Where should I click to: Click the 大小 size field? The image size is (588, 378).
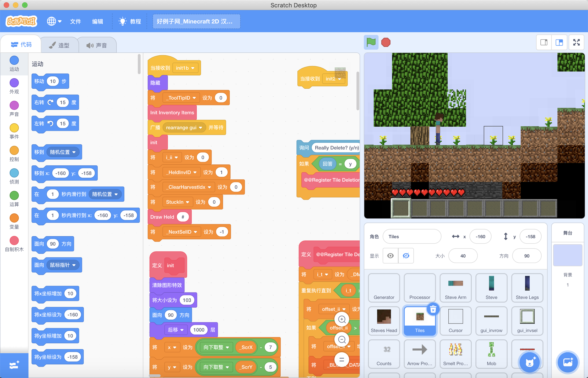click(463, 256)
